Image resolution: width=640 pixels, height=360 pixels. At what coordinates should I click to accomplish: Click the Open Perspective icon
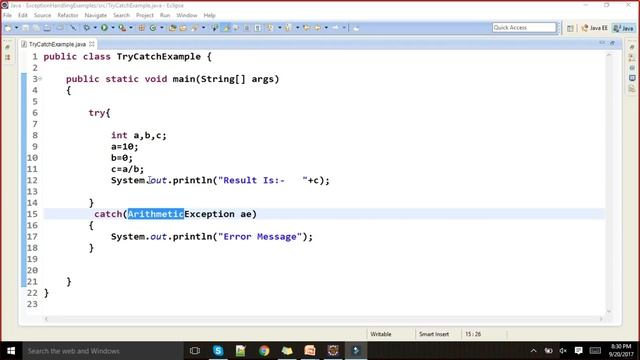[570, 28]
